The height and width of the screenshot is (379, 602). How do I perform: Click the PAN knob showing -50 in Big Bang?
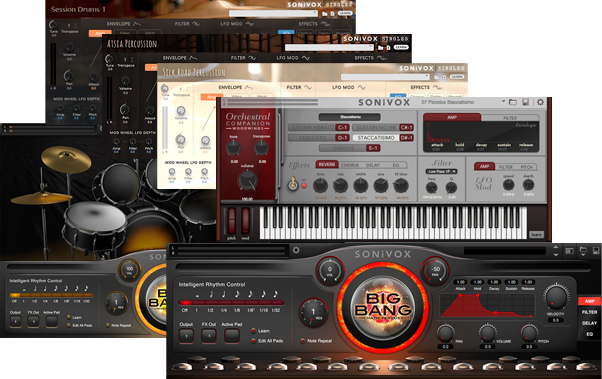(x=435, y=270)
